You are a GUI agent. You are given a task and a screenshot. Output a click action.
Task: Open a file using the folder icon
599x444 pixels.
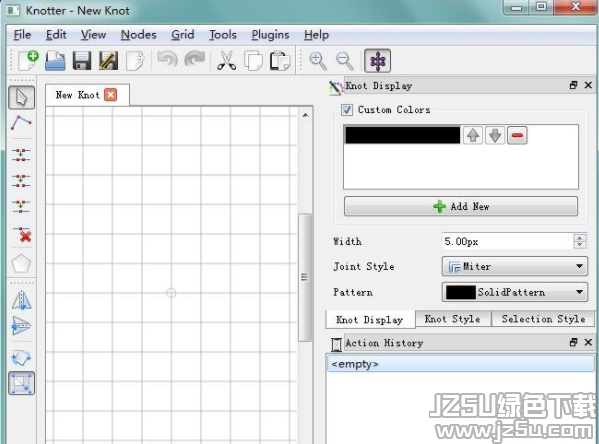55,60
